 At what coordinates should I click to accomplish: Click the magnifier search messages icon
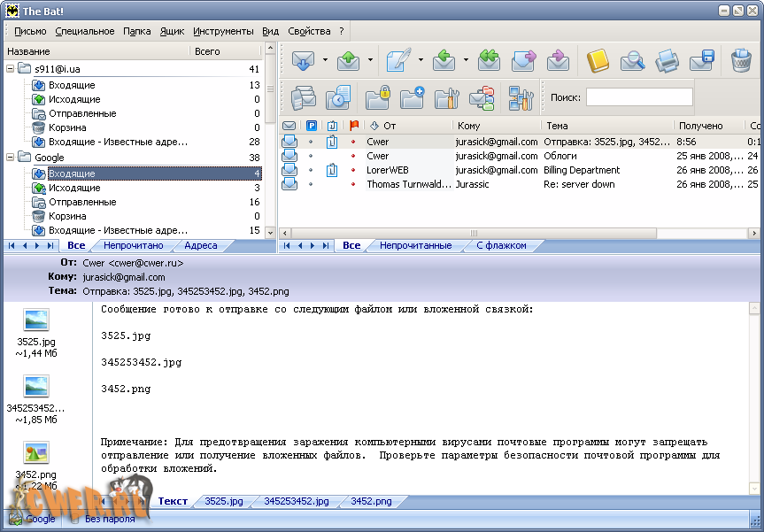[x=632, y=60]
